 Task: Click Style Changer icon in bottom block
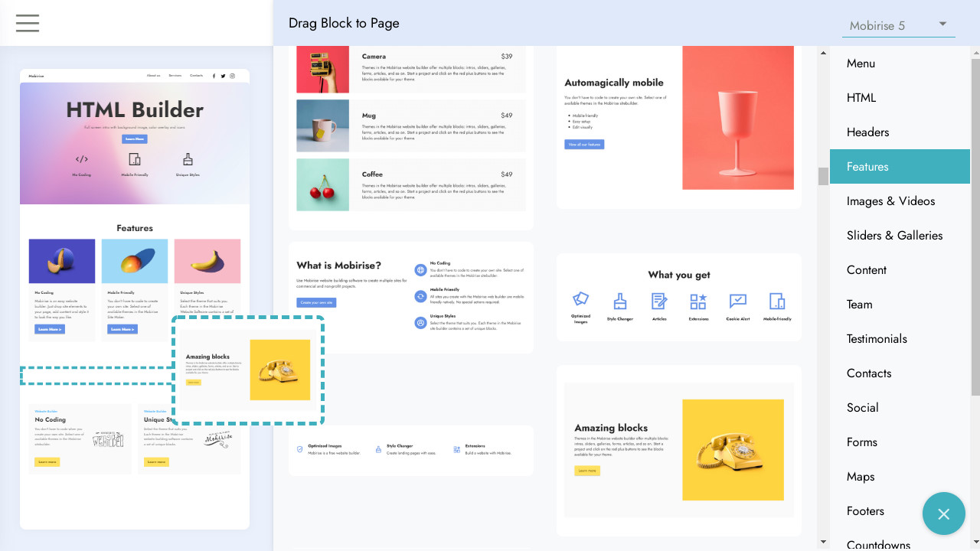click(x=378, y=449)
